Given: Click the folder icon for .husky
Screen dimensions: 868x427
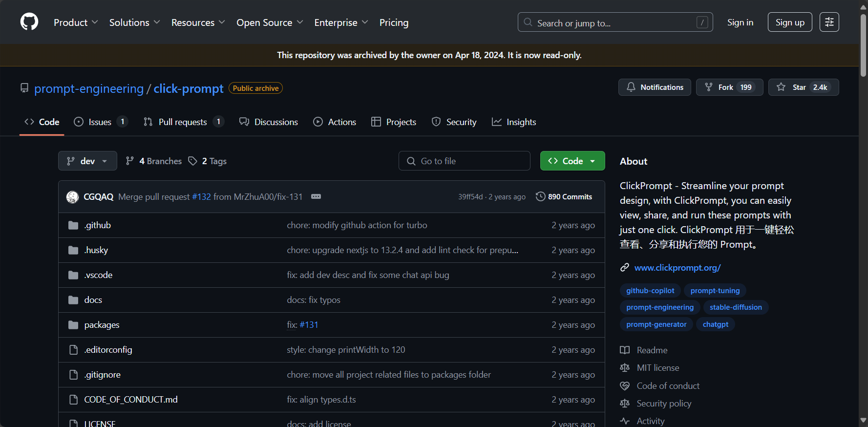Looking at the screenshot, I should [x=73, y=250].
